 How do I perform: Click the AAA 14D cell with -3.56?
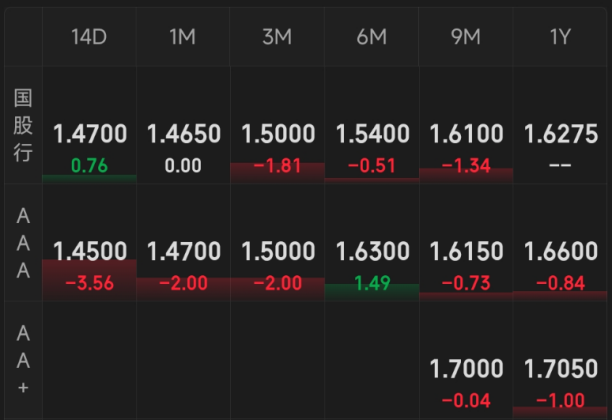point(89,242)
